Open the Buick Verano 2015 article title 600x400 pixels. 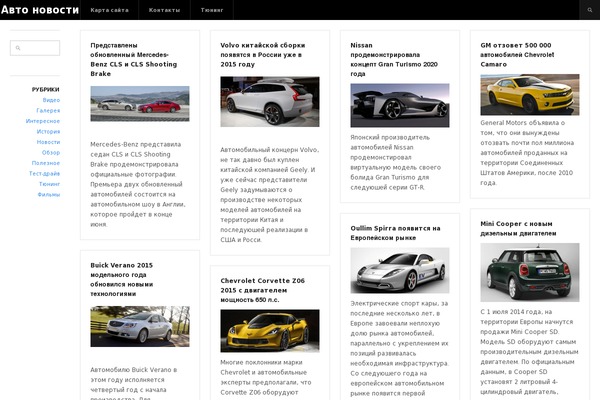[122, 279]
